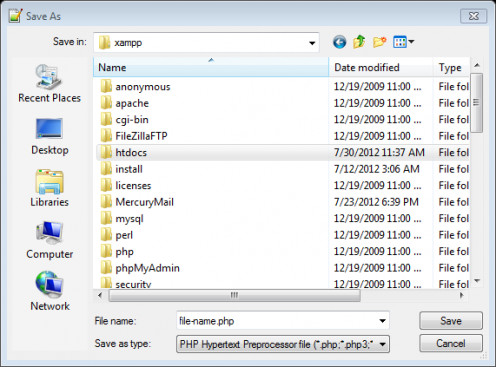496x367 pixels.
Task: Create a new folder
Action: point(379,42)
